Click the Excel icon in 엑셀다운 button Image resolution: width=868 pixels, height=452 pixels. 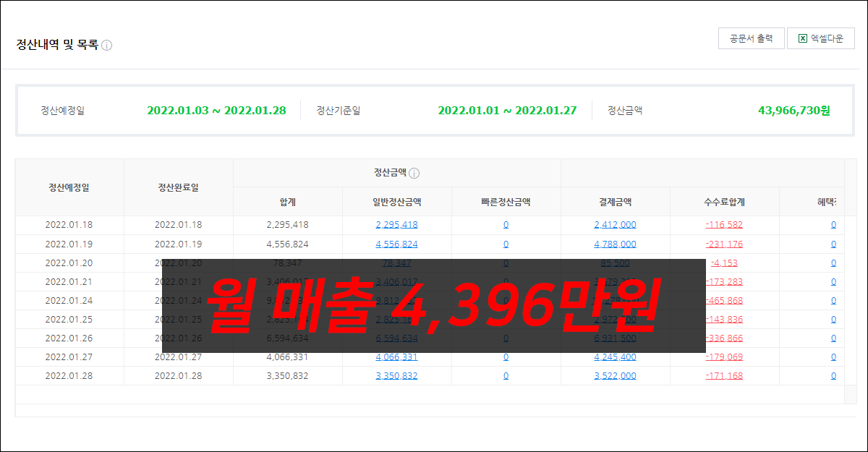point(802,39)
